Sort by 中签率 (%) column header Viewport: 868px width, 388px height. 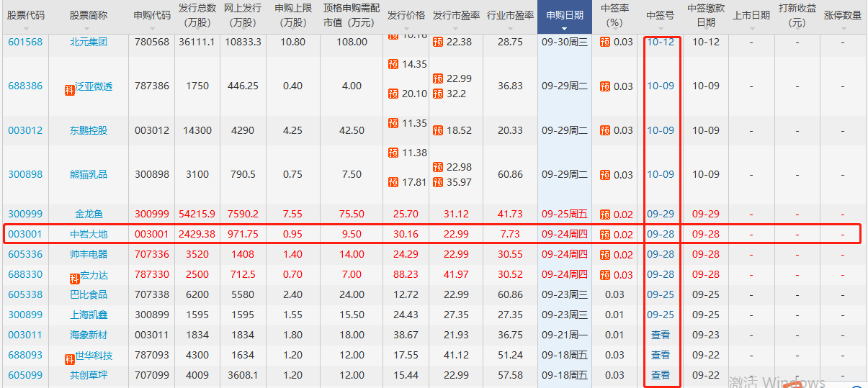pyautogui.click(x=614, y=16)
